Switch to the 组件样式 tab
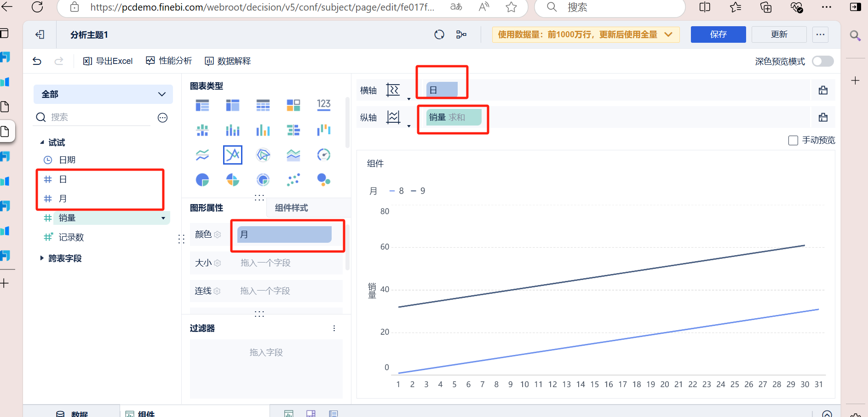Screen dimensions: 868x417 pos(292,208)
